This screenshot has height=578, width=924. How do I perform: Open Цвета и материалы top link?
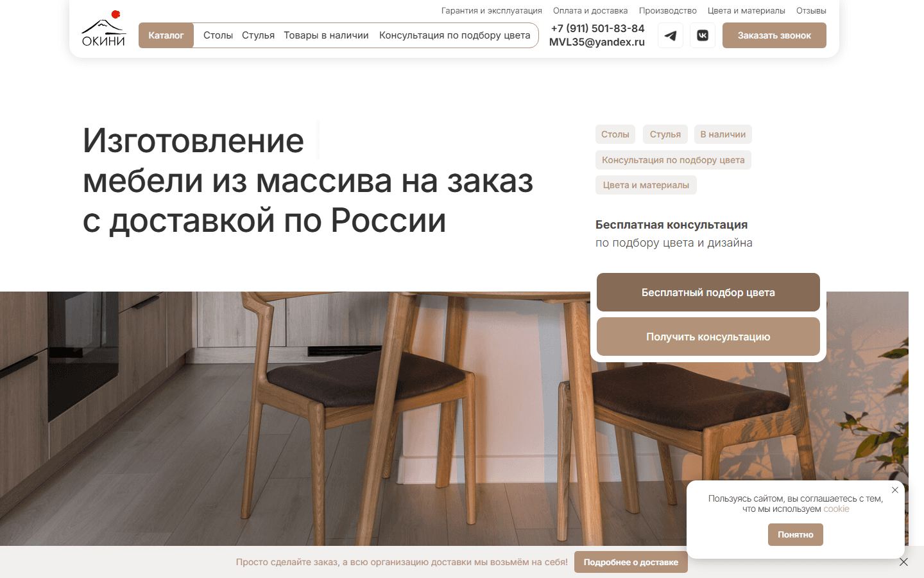[x=746, y=10]
